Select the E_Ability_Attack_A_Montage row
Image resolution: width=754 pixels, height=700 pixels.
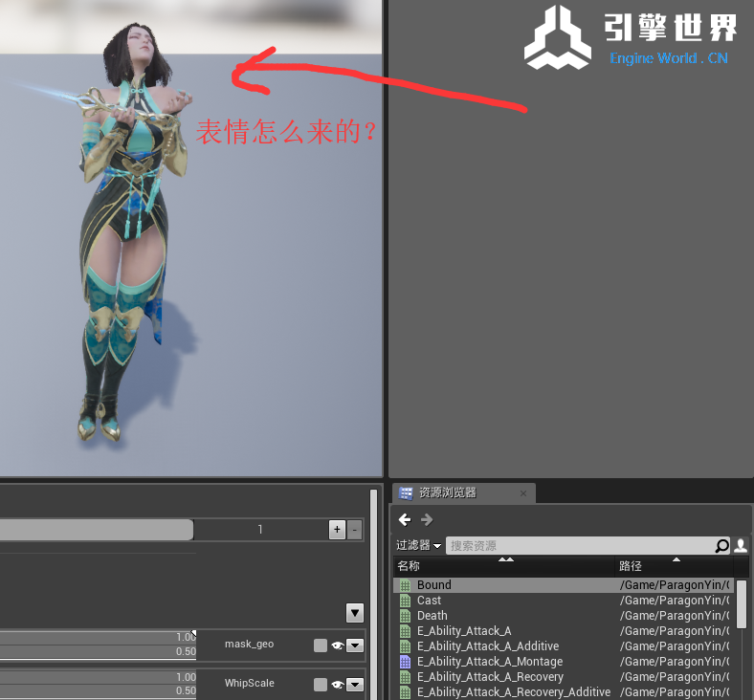tap(563, 662)
